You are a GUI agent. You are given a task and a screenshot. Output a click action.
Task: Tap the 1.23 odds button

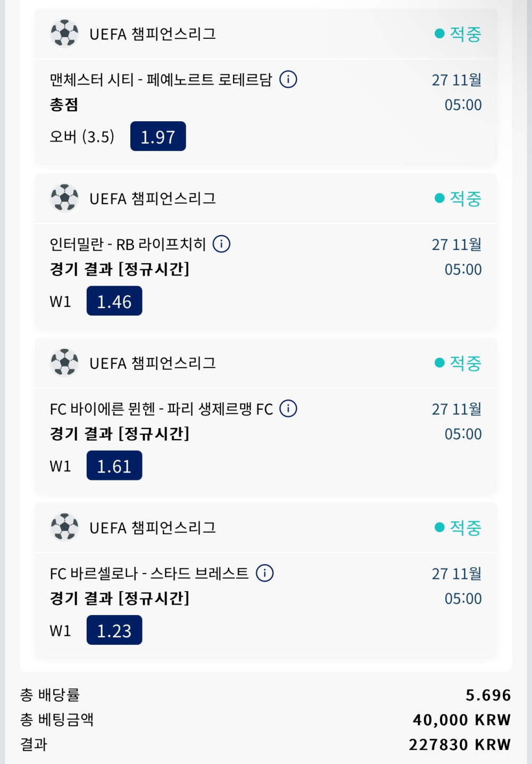114,630
